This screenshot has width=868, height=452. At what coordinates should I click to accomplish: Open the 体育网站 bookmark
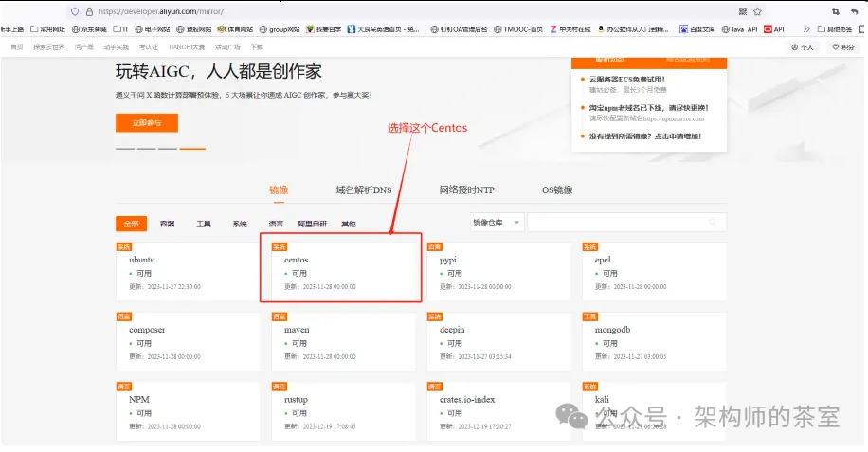235,29
